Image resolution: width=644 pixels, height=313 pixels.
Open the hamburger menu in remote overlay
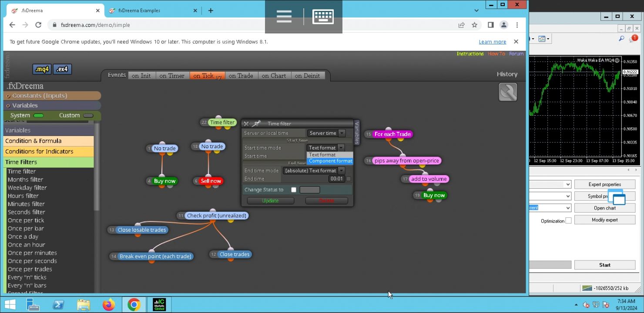[x=284, y=17]
